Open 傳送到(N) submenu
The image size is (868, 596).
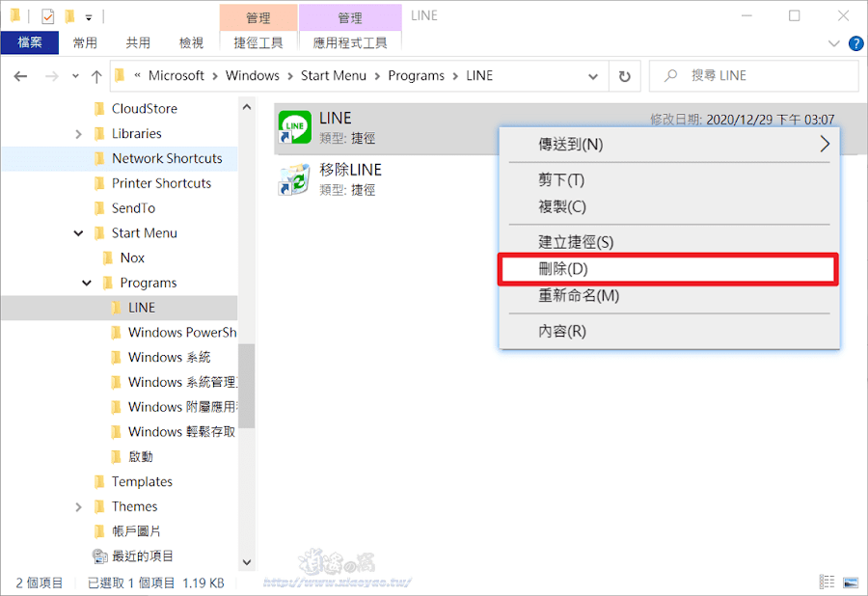click(668, 145)
